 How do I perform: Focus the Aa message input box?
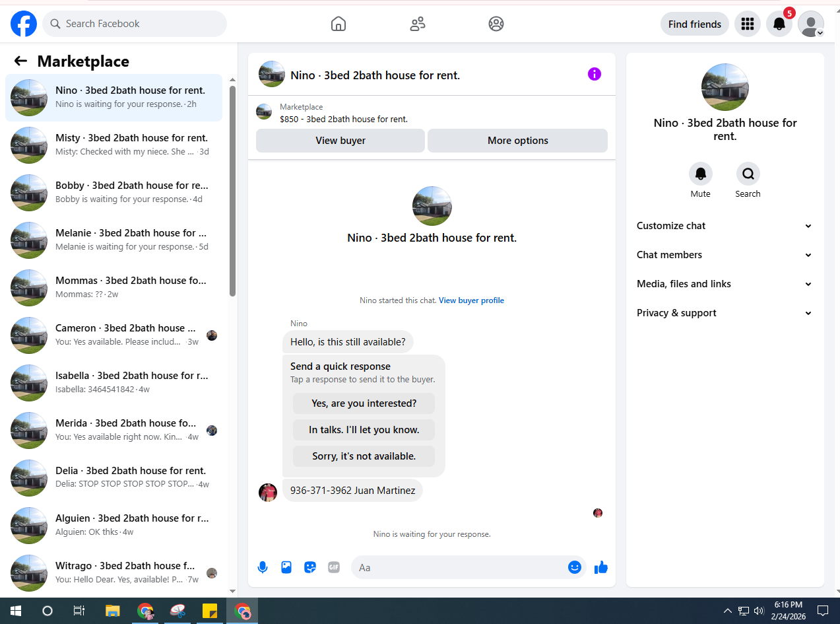[x=460, y=567]
